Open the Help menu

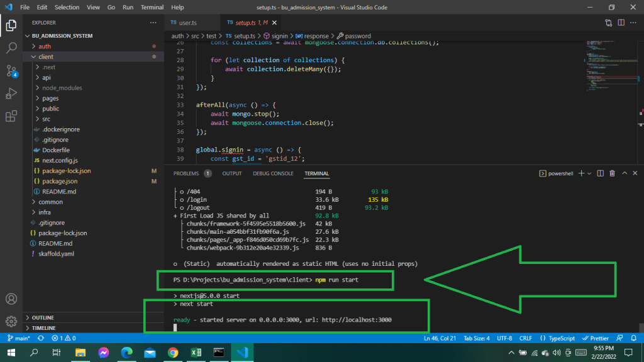coord(177,8)
